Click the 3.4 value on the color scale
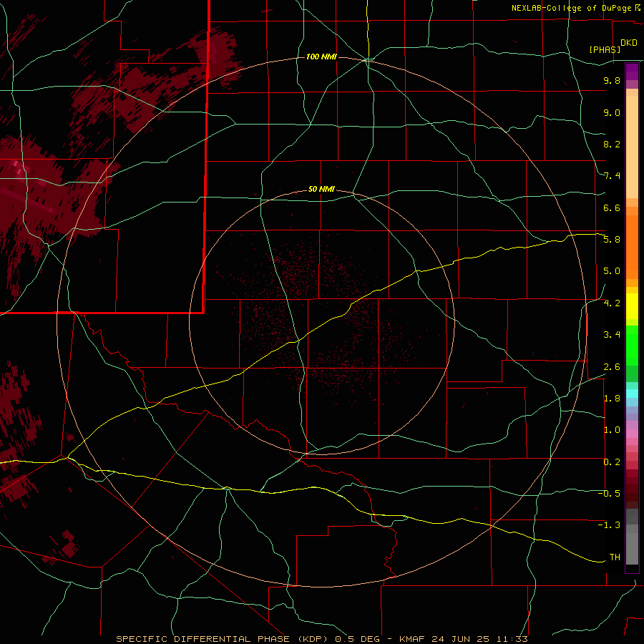 click(x=612, y=335)
